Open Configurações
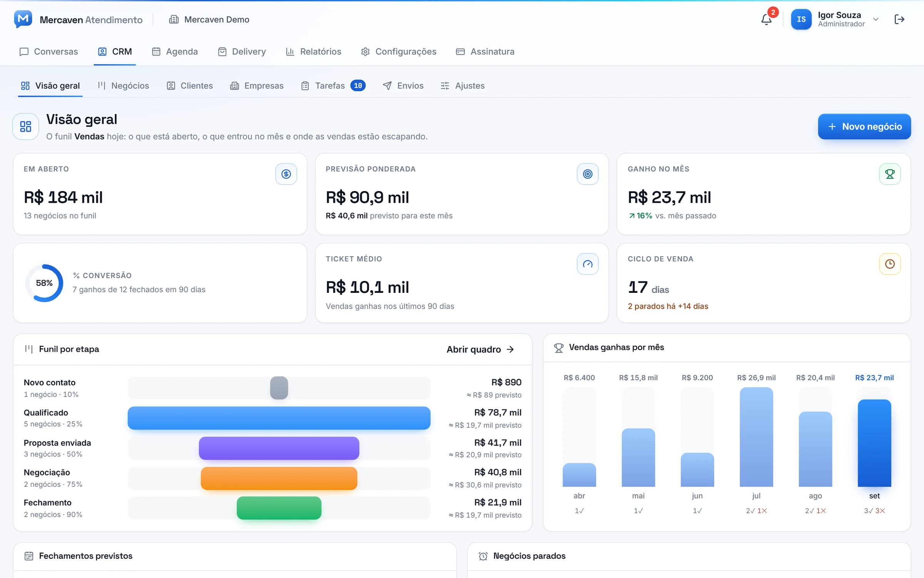Screen dimensions: 924x578 [x=398, y=52]
